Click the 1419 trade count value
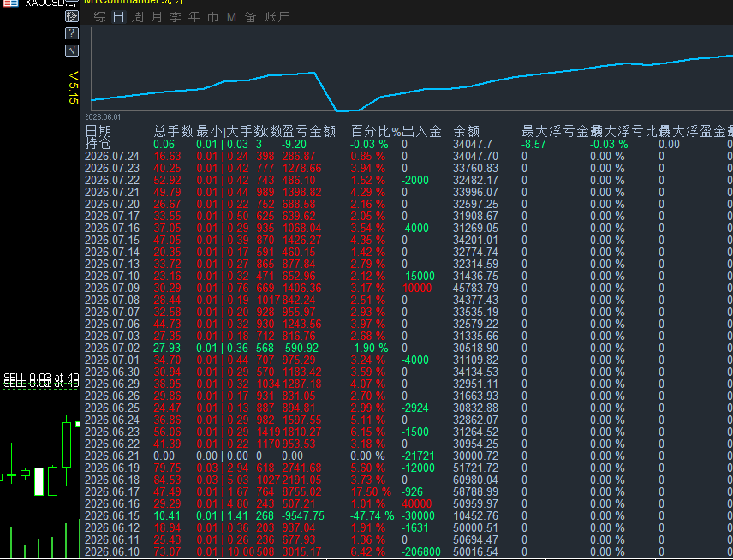Image resolution: width=733 pixels, height=560 pixels. click(x=268, y=432)
